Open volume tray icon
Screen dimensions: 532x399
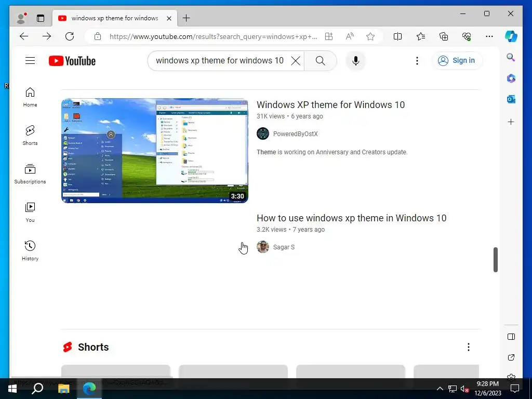[x=464, y=389]
